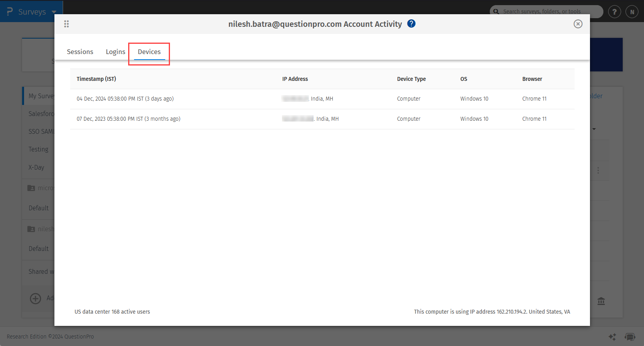Click the Browser column header
The width and height of the screenshot is (644, 346).
[x=532, y=79]
